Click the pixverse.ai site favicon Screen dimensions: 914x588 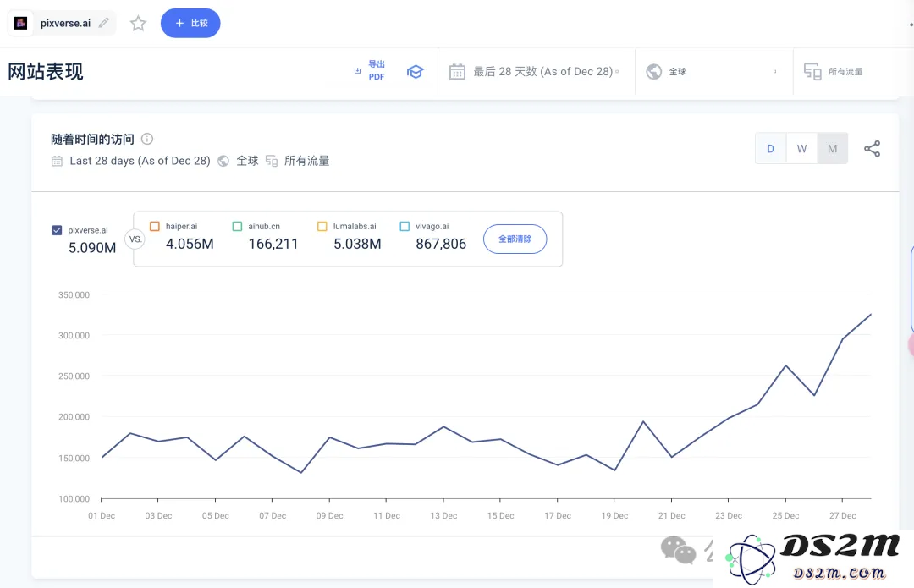pyautogui.click(x=21, y=24)
